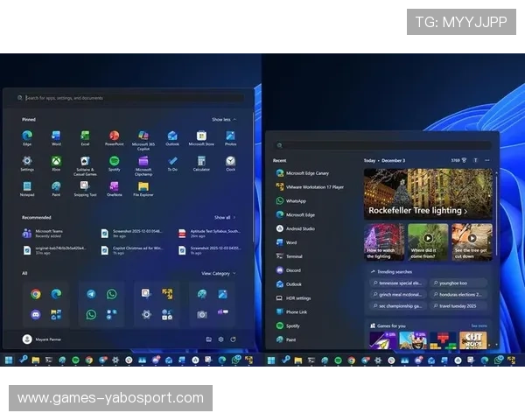The image size is (525, 420).
Task: Open settings gear beside power button
Action: tap(220, 339)
